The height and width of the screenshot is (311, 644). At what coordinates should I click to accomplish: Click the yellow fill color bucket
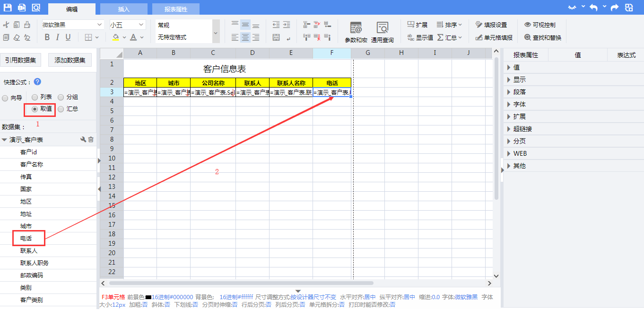coord(115,37)
